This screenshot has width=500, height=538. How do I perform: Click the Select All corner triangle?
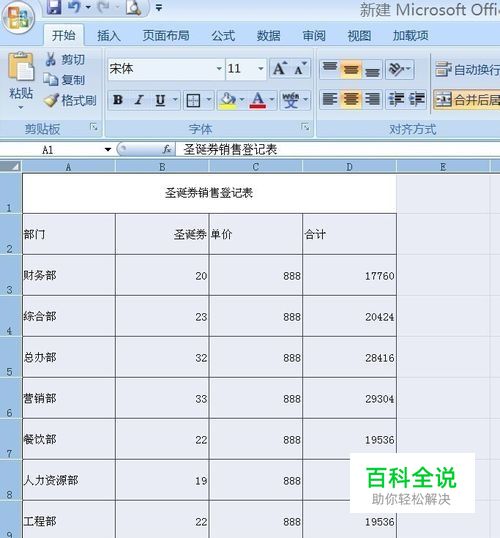pyautogui.click(x=11, y=166)
